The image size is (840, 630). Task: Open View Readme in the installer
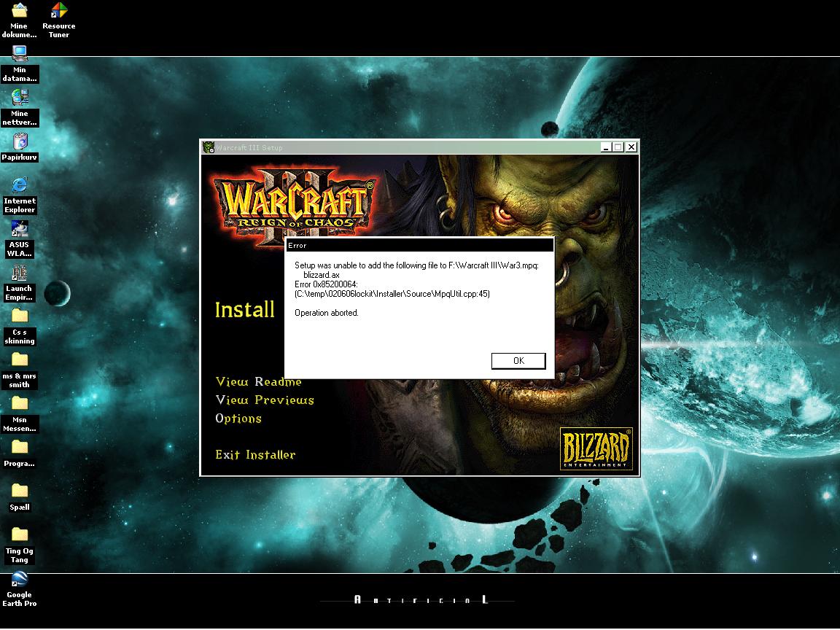[x=258, y=381]
